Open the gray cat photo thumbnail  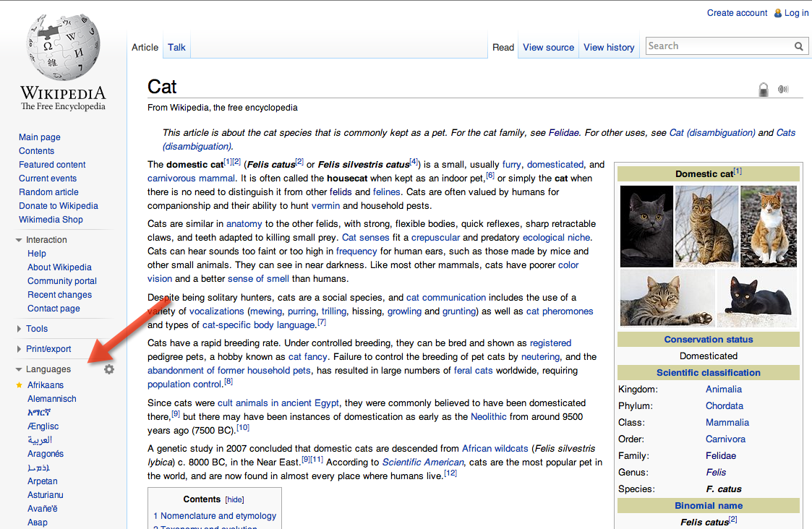(647, 226)
